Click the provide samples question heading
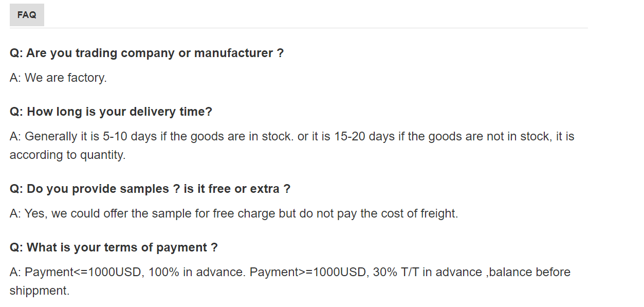 tap(150, 189)
